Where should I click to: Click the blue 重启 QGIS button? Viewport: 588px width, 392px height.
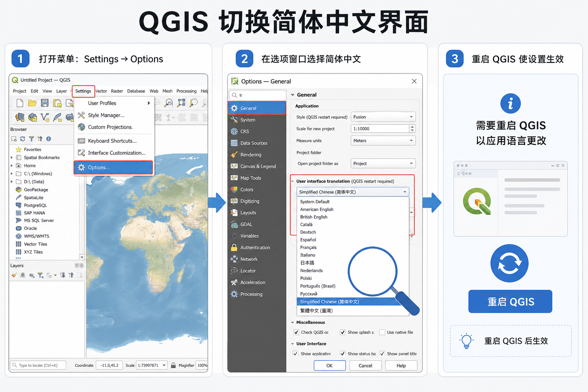[510, 302]
